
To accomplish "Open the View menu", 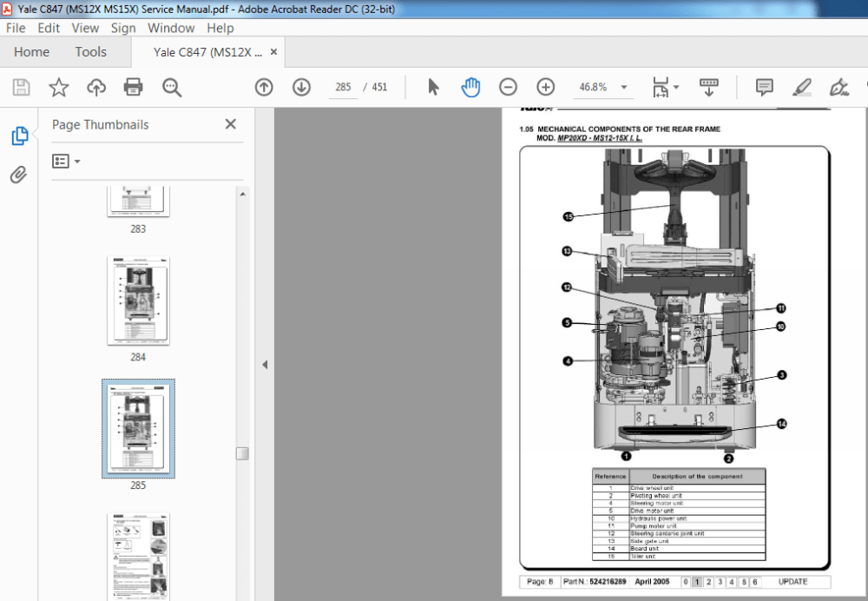I will click(x=85, y=28).
